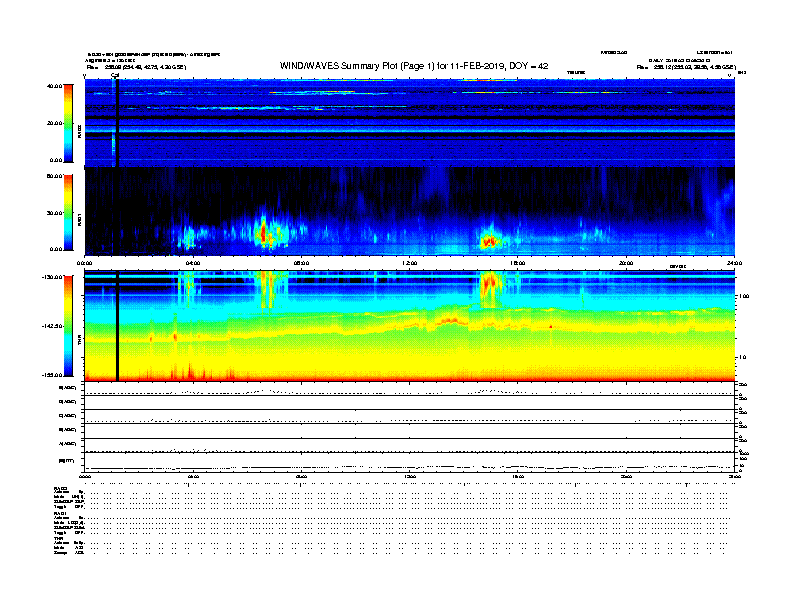This screenshot has height=612, width=792.
Task: Click the RAD2 rainbow color scale bar
Action: coord(68,124)
